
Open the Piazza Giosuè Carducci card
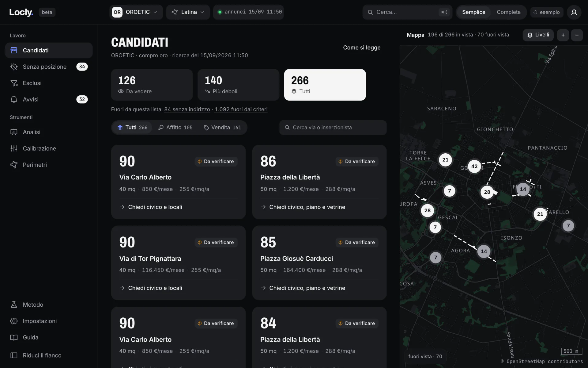coord(319,263)
